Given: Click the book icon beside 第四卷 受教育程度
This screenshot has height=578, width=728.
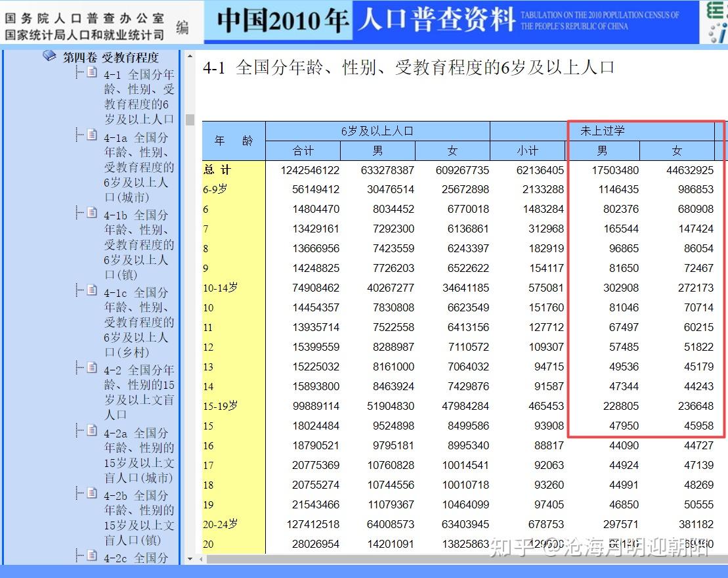Looking at the screenshot, I should click(x=49, y=56).
